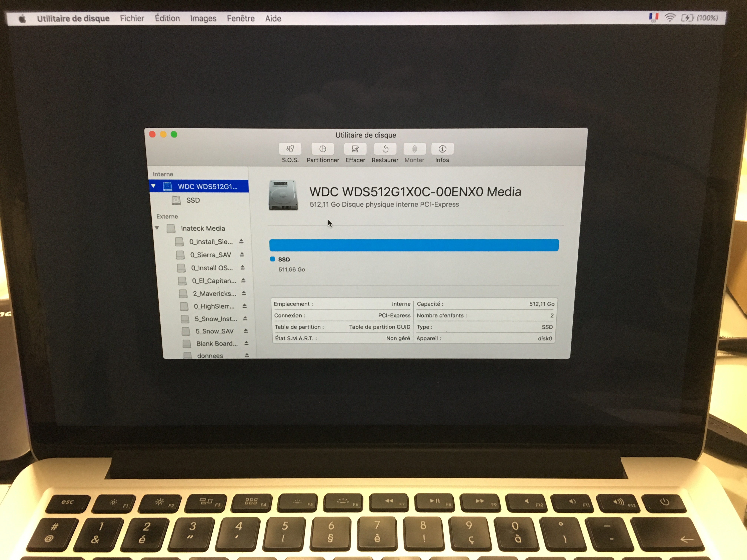Click the Restaurer restore icon
The image size is (747, 560).
point(385,149)
